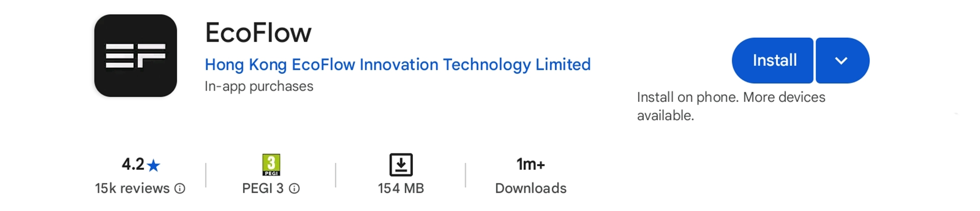
Task: Click the PEGI 3 text label
Action: (x=262, y=189)
